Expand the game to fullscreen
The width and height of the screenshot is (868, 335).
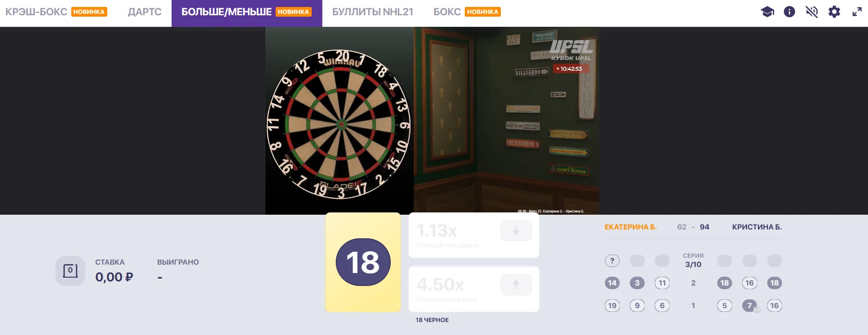click(857, 12)
